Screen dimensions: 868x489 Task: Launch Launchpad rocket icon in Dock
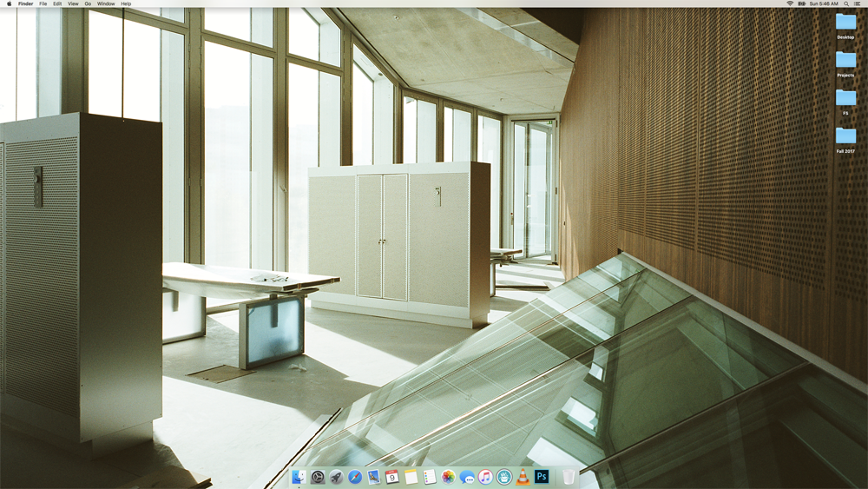[x=336, y=477]
